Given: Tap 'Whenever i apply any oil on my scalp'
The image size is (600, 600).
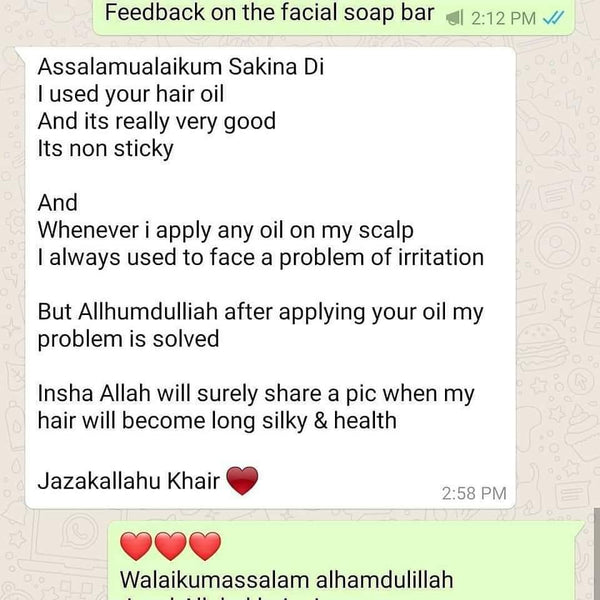Looking at the screenshot, I should (225, 230).
